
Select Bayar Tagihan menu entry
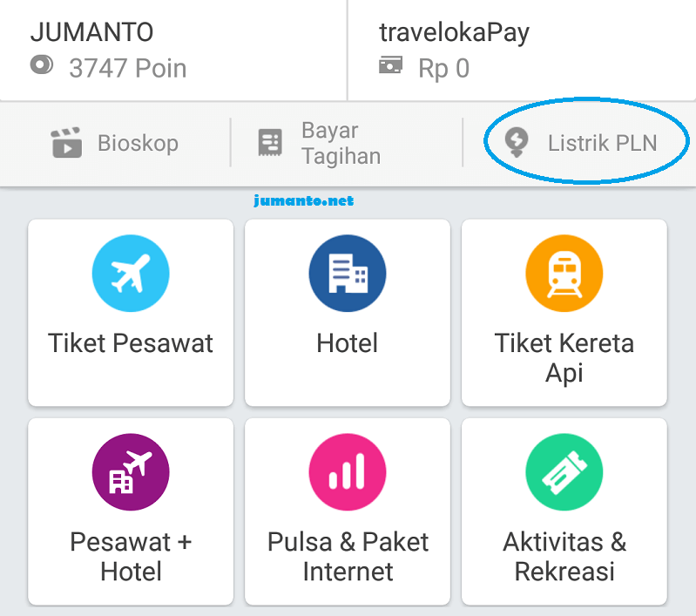click(x=341, y=143)
